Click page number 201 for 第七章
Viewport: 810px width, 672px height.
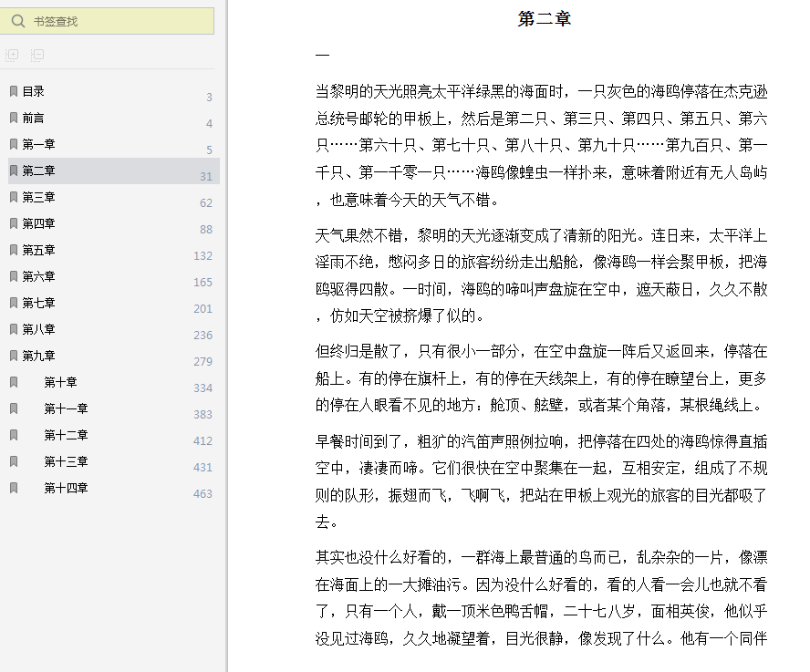pyautogui.click(x=203, y=309)
